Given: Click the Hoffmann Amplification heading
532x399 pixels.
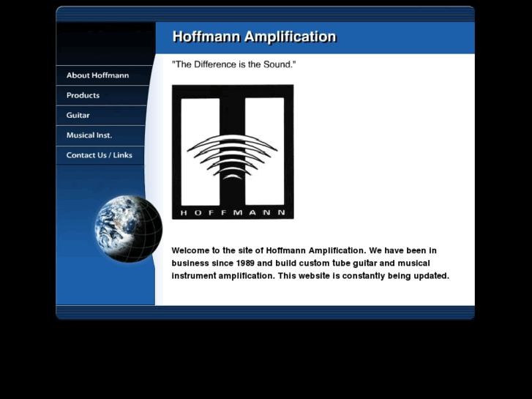Looking at the screenshot, I should click(x=255, y=37).
